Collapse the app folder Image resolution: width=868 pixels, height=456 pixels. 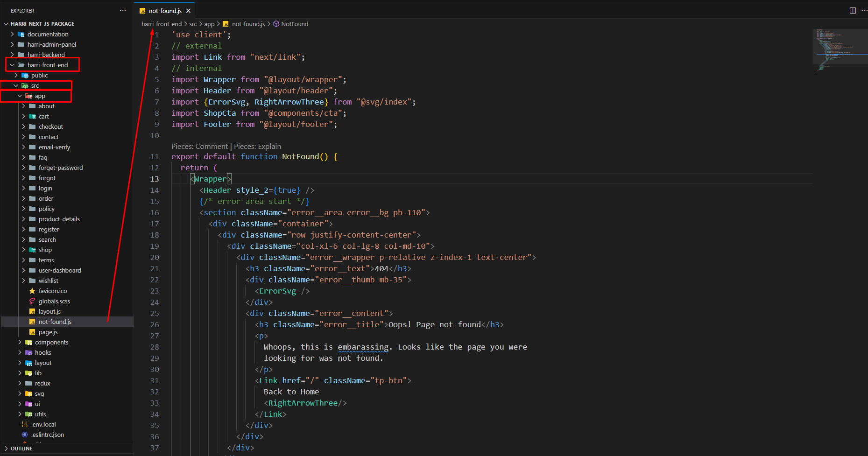click(x=20, y=96)
